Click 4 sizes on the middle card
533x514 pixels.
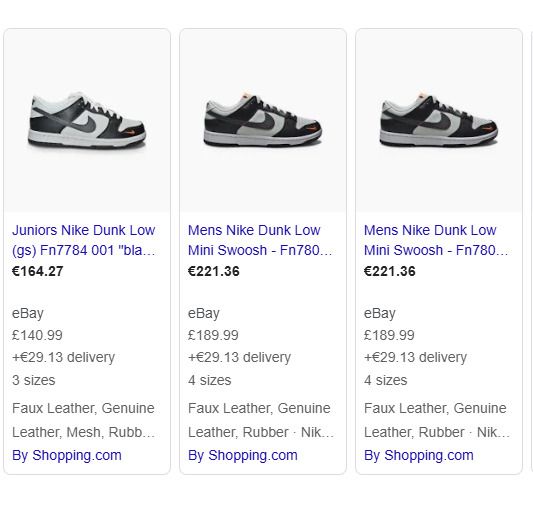[210, 380]
